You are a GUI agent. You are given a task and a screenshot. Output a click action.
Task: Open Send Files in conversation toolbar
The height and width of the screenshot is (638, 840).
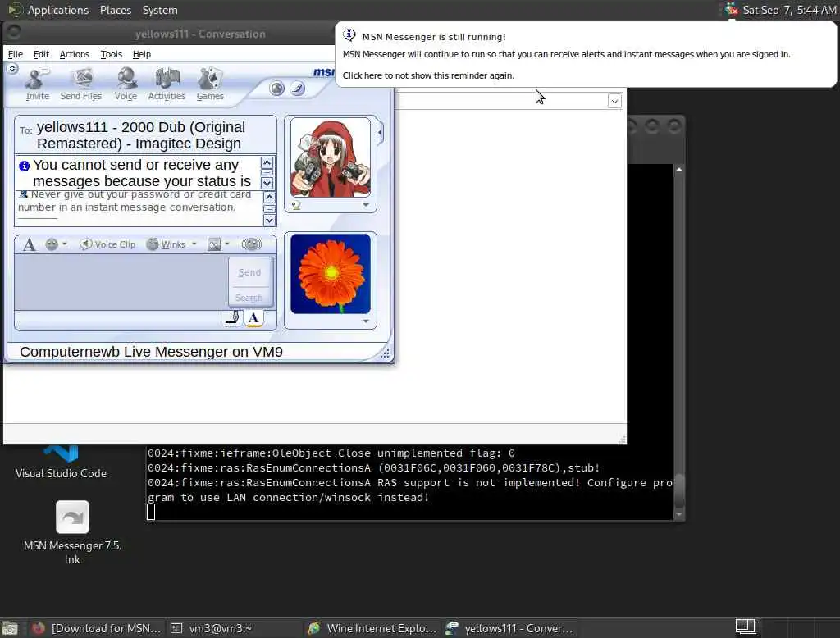point(81,84)
